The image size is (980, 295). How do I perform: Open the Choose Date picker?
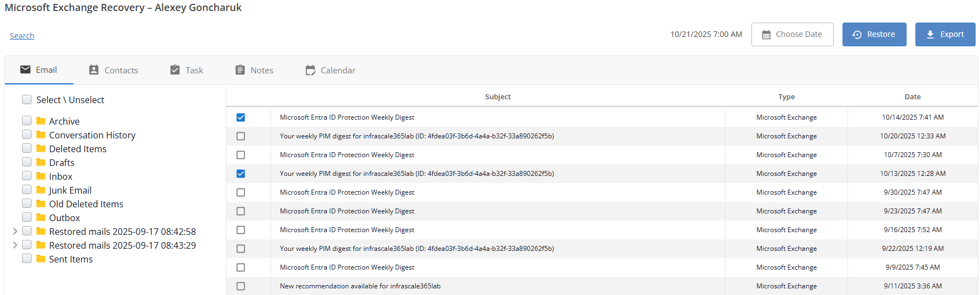click(x=792, y=34)
